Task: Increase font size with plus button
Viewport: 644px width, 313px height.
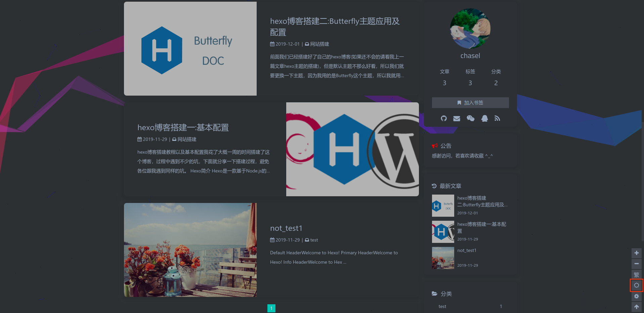Action: (636, 253)
